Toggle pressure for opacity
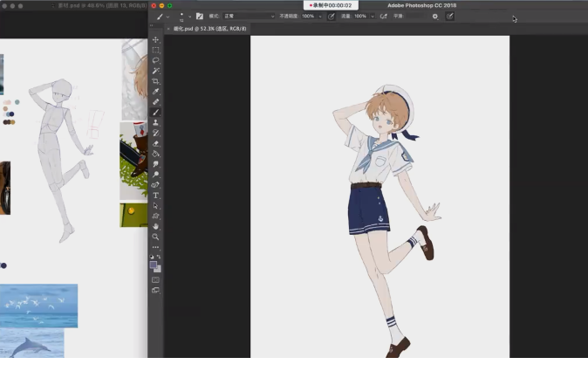 click(332, 16)
